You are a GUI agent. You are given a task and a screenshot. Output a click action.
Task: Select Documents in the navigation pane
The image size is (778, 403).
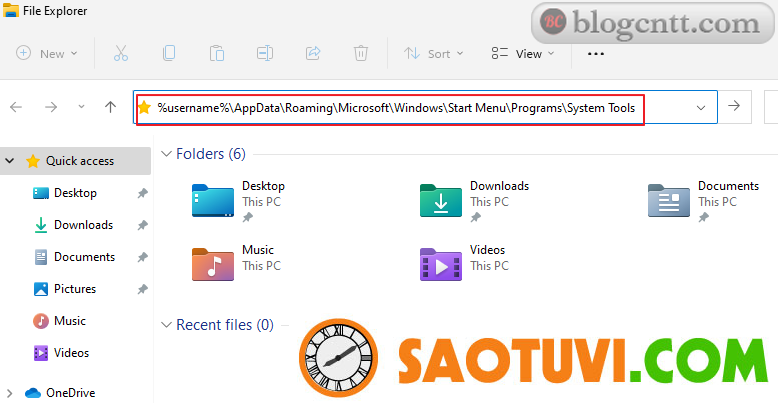tap(84, 257)
